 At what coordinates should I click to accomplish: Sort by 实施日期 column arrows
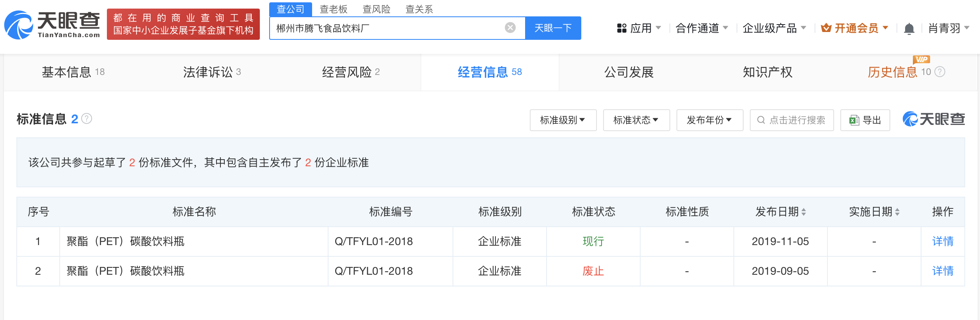tap(897, 212)
